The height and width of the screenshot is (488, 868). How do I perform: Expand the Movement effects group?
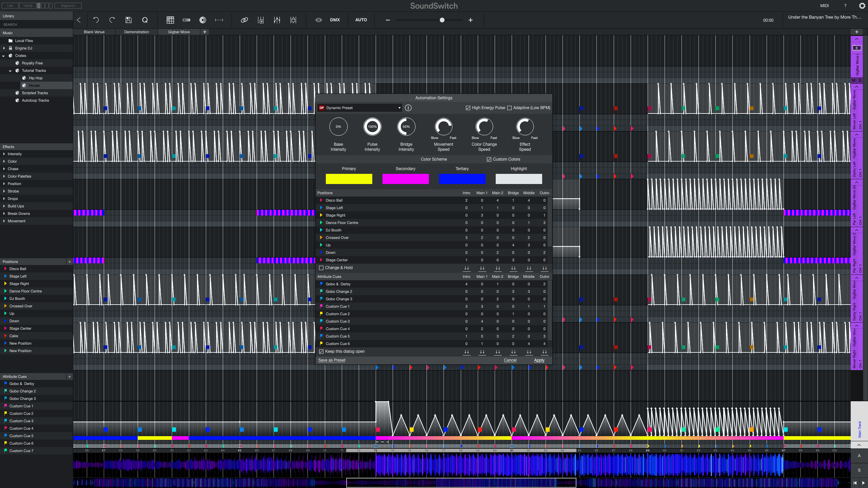click(4, 221)
